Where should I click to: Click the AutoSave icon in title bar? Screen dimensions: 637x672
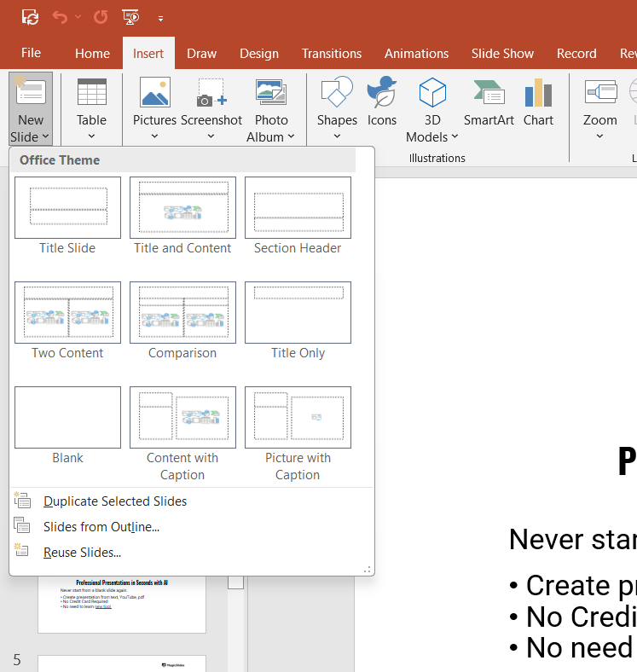pos(30,17)
